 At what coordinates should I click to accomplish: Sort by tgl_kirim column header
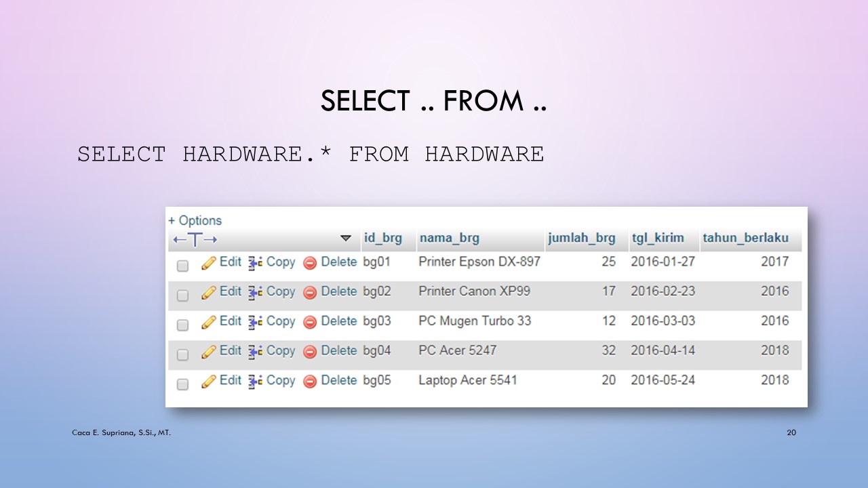pos(658,238)
